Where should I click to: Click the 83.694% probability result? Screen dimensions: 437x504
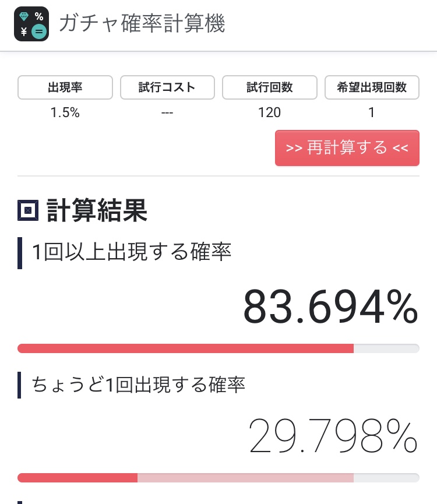tap(330, 306)
